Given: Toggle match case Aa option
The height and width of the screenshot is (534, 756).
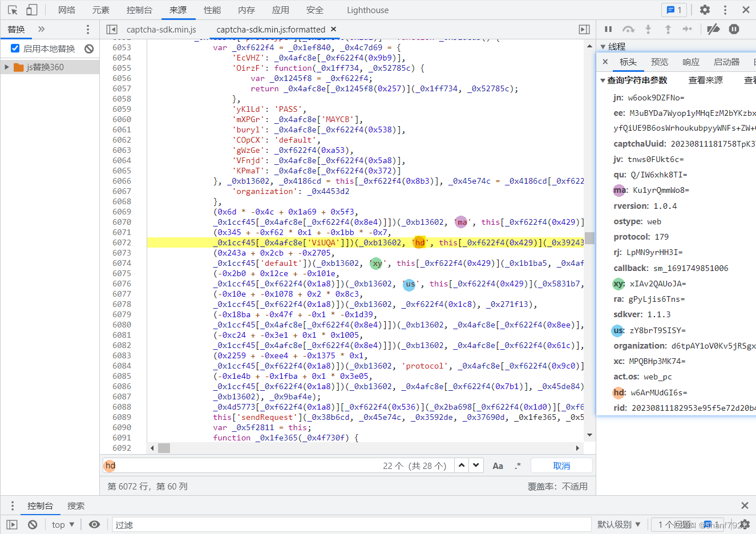Looking at the screenshot, I should [x=498, y=466].
